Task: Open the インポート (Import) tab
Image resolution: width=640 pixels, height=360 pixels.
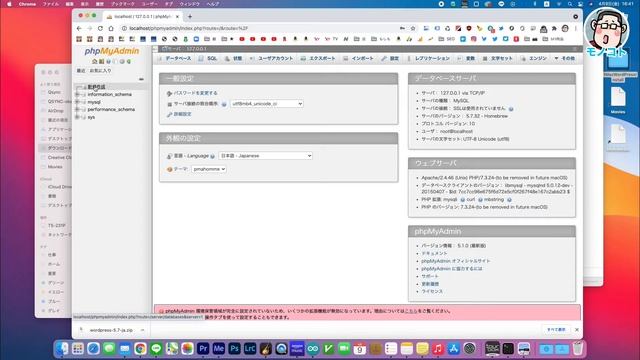Action: pos(359,58)
